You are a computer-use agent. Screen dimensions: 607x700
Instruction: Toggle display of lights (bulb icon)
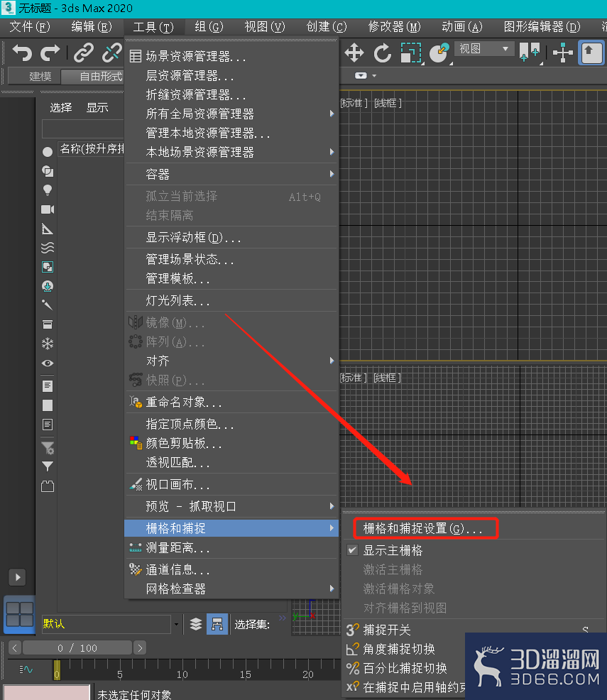click(x=48, y=191)
